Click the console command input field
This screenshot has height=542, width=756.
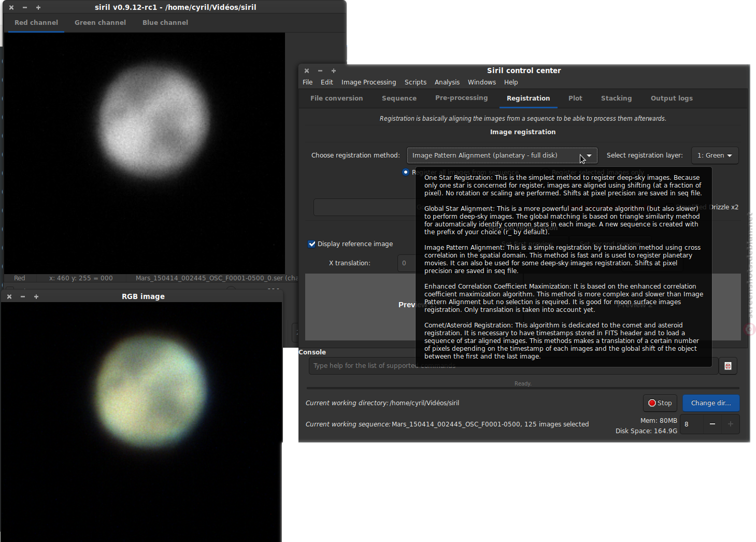point(513,366)
